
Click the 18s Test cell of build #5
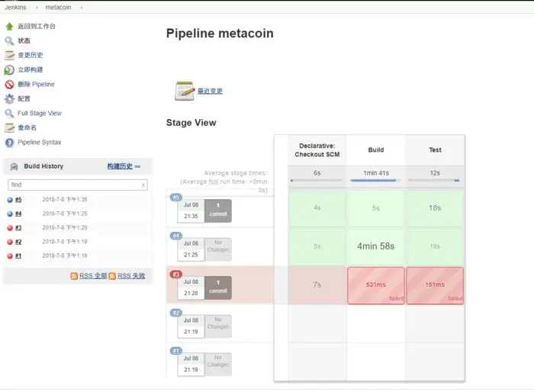[435, 207]
